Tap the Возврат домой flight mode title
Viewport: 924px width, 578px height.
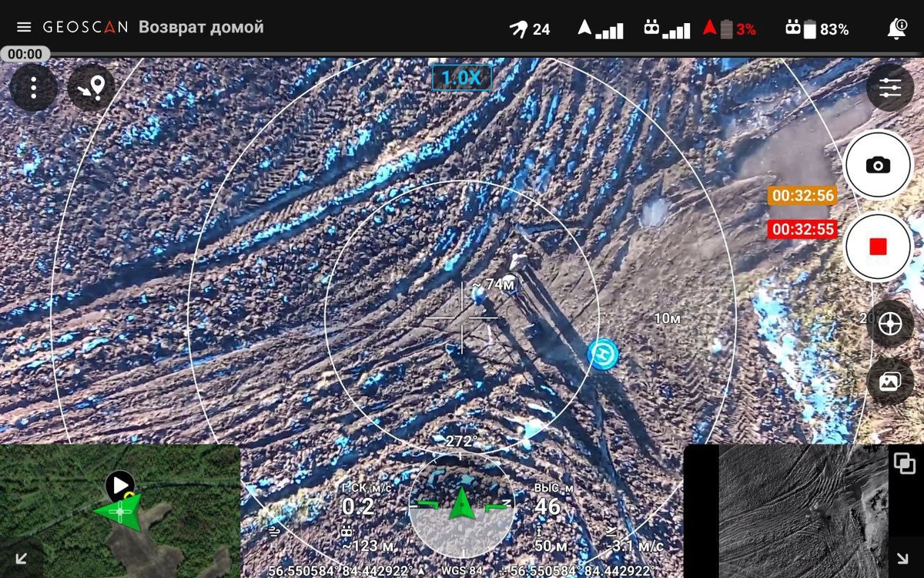coord(201,27)
